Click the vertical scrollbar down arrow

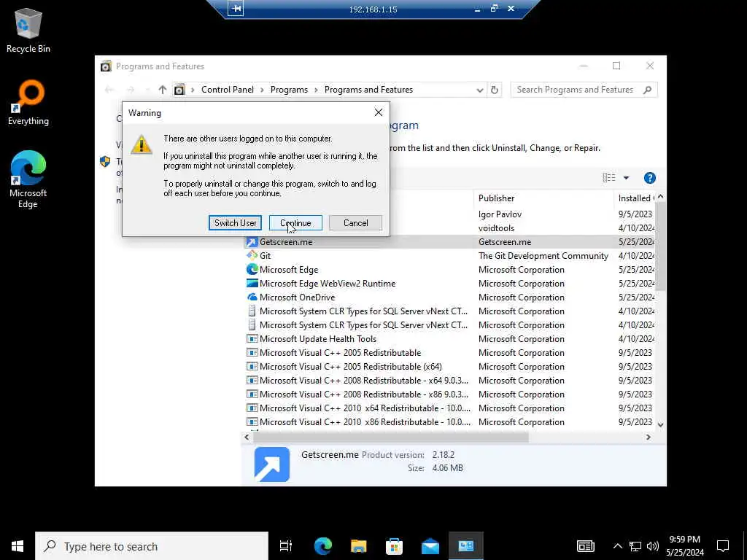[x=660, y=424]
